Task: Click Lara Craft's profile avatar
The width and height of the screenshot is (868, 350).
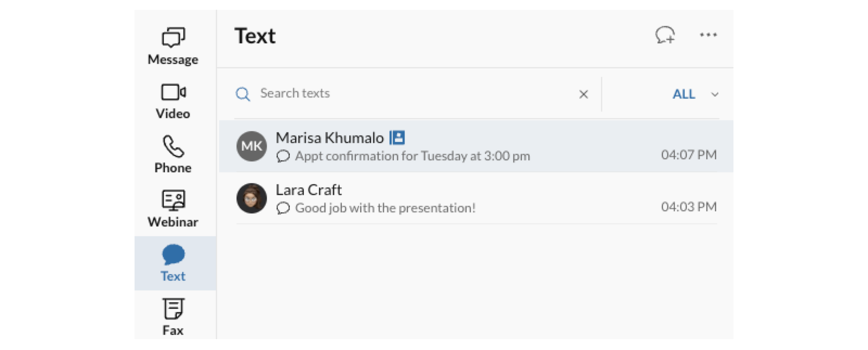Action: [x=251, y=198]
